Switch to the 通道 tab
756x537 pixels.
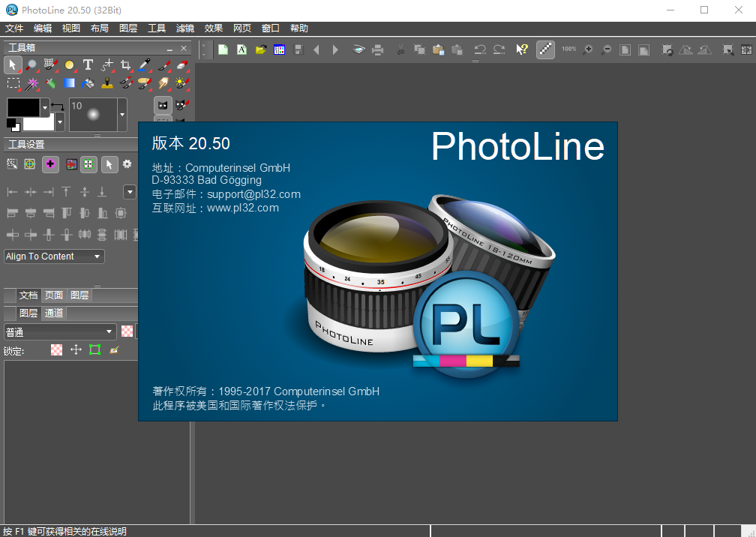[53, 312]
